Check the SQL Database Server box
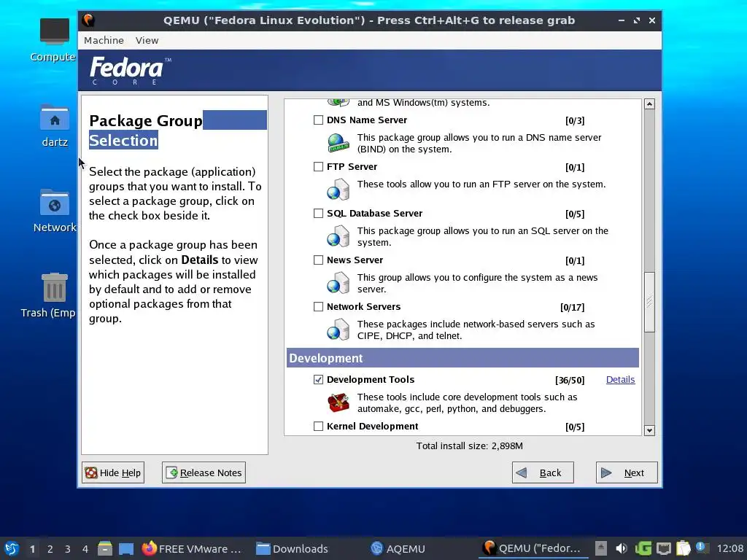Screen dimensions: 747x560 (x=318, y=214)
